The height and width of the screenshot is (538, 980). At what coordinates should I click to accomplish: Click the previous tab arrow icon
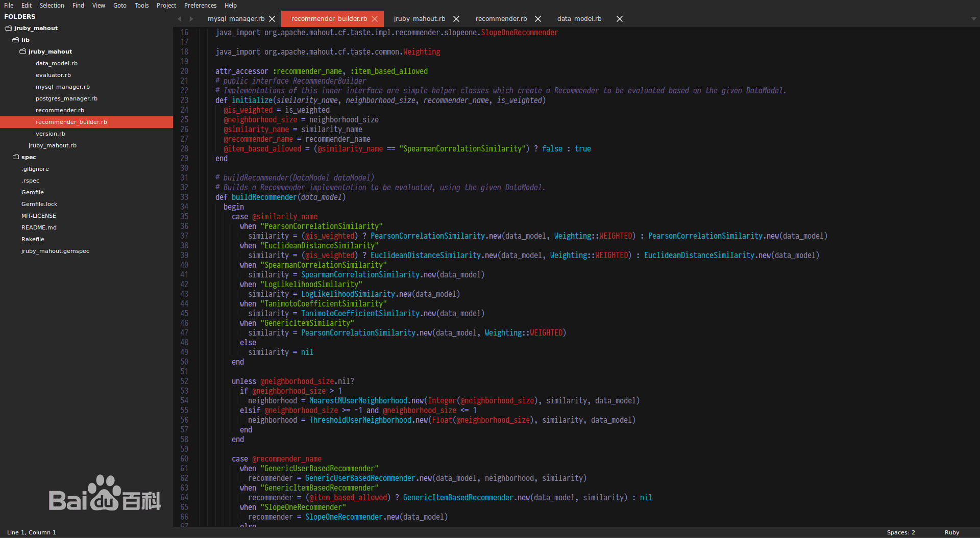coord(180,19)
